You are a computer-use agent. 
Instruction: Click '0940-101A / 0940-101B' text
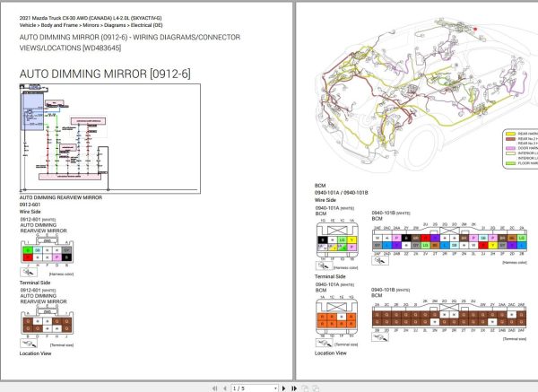tap(341, 193)
